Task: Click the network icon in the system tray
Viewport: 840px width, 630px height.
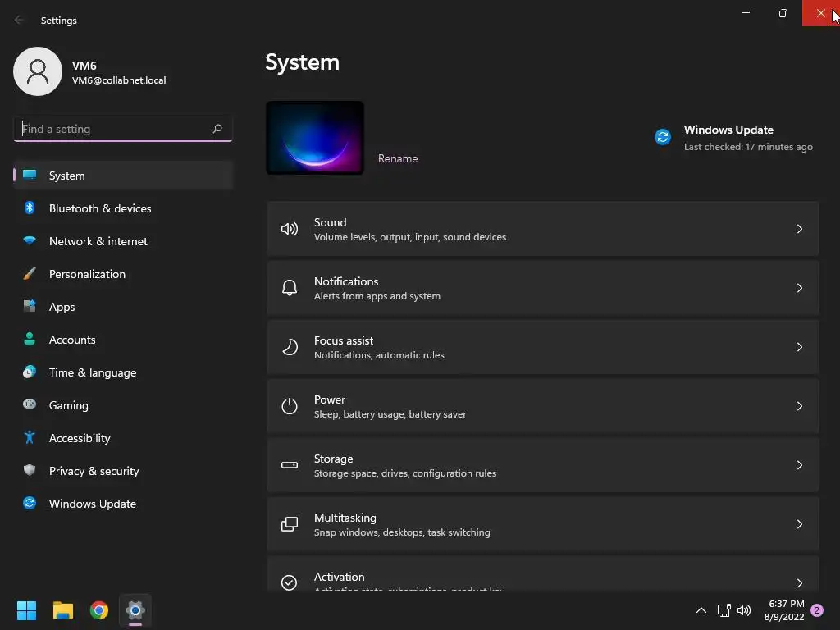Action: 724,610
